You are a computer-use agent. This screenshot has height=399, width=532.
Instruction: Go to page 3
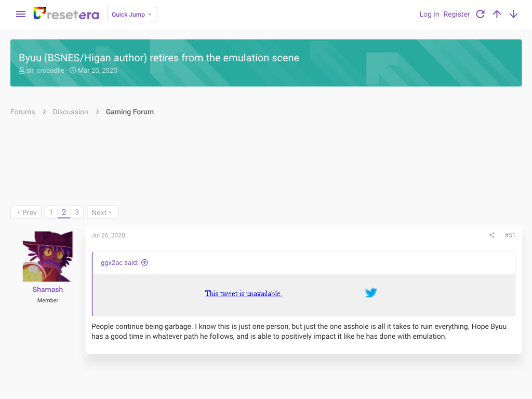click(77, 212)
